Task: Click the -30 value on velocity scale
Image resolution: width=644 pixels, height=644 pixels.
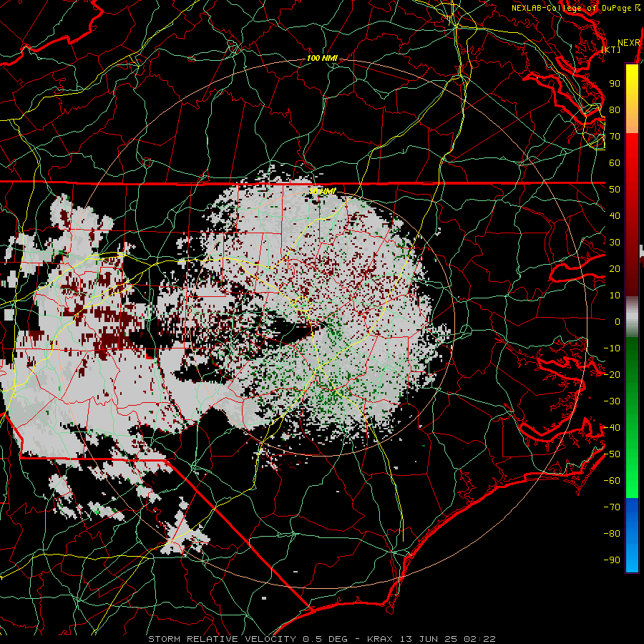Action: (612, 401)
